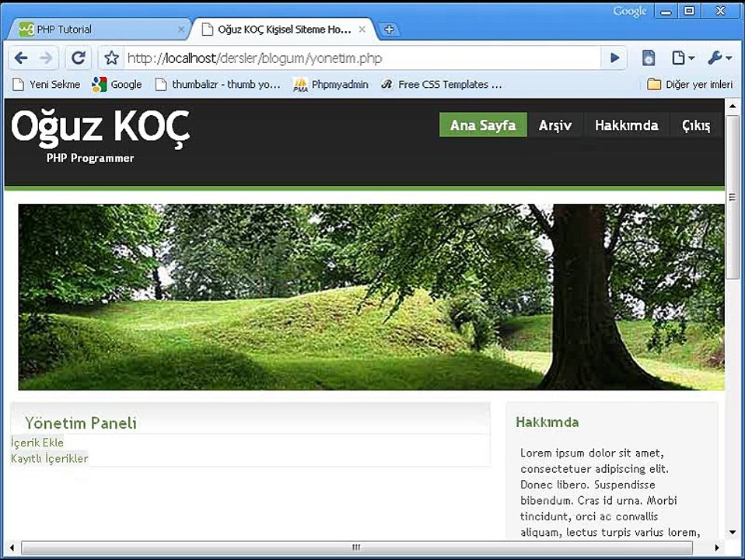The width and height of the screenshot is (745, 560).
Task: Open the Free CSS Templates bookmark
Action: click(x=441, y=85)
